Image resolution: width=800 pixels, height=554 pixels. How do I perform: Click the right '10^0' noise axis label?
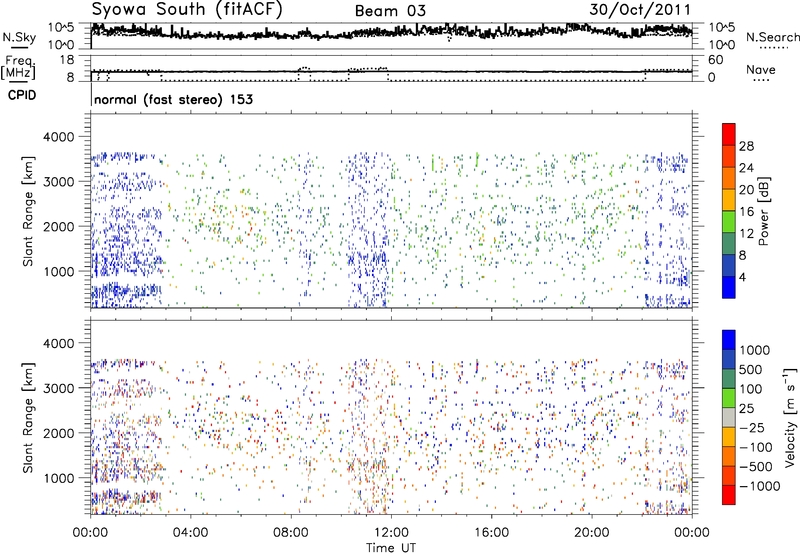pyautogui.click(x=721, y=45)
